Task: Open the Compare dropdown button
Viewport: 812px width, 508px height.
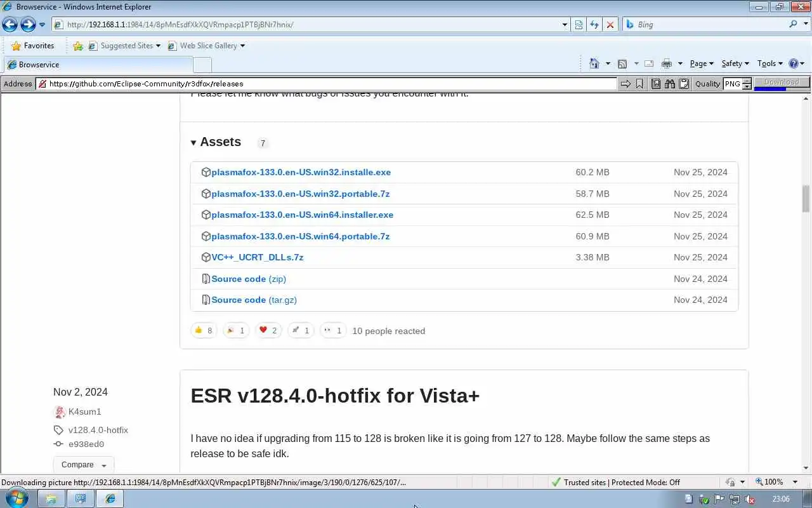Action: 84,464
